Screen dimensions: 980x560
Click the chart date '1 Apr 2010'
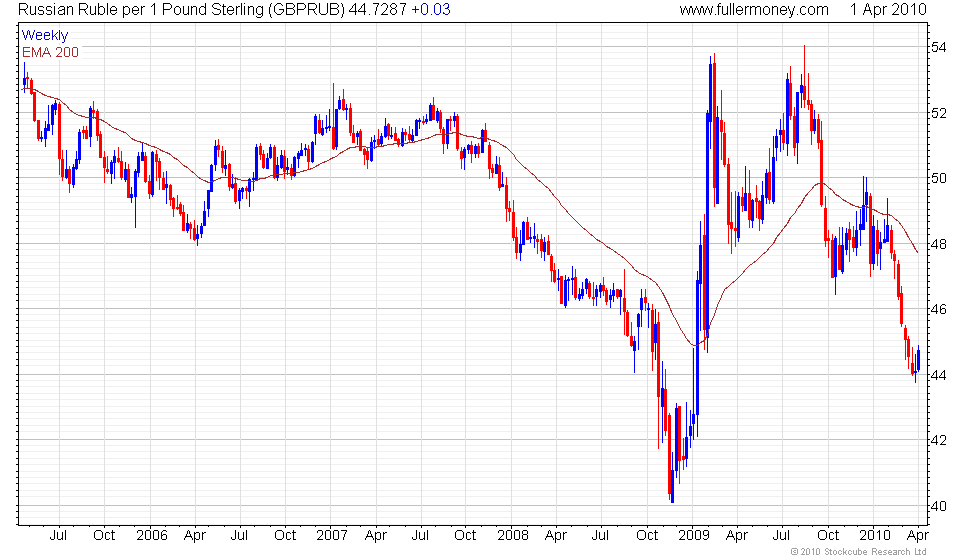point(888,9)
